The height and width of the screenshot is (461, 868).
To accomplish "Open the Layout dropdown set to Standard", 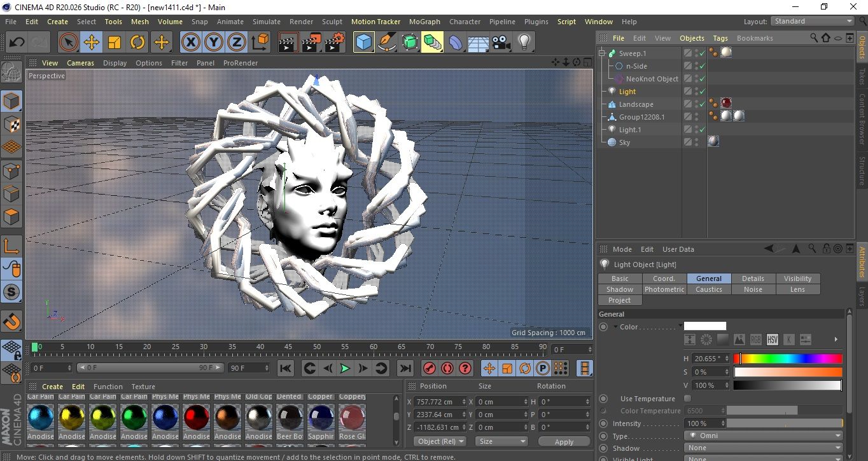I will pos(812,21).
